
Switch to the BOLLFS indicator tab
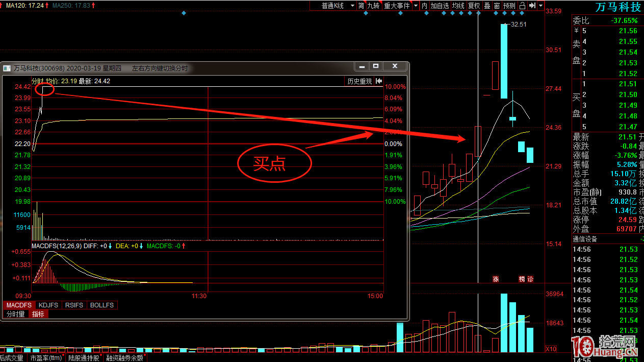click(x=102, y=305)
